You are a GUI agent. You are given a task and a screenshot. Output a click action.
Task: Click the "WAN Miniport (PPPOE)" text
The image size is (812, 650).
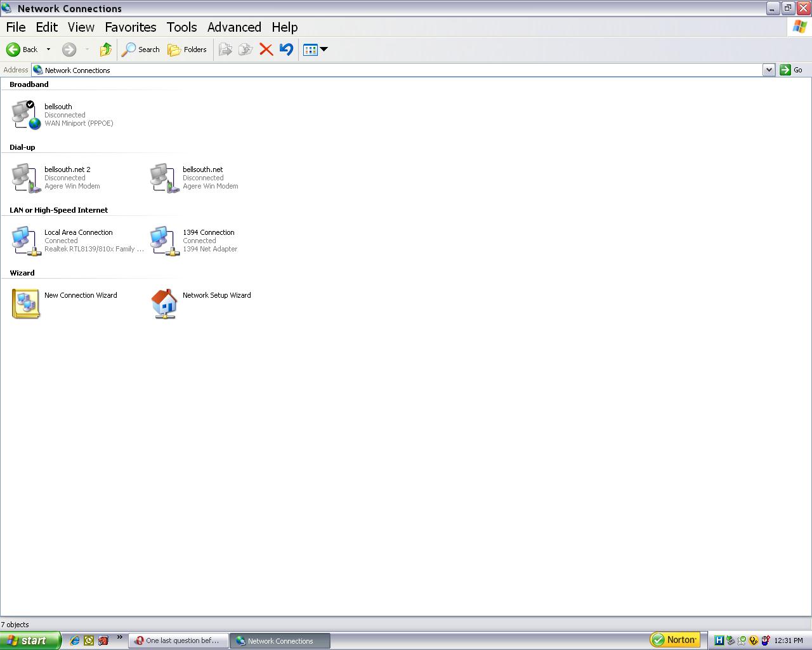coord(79,123)
